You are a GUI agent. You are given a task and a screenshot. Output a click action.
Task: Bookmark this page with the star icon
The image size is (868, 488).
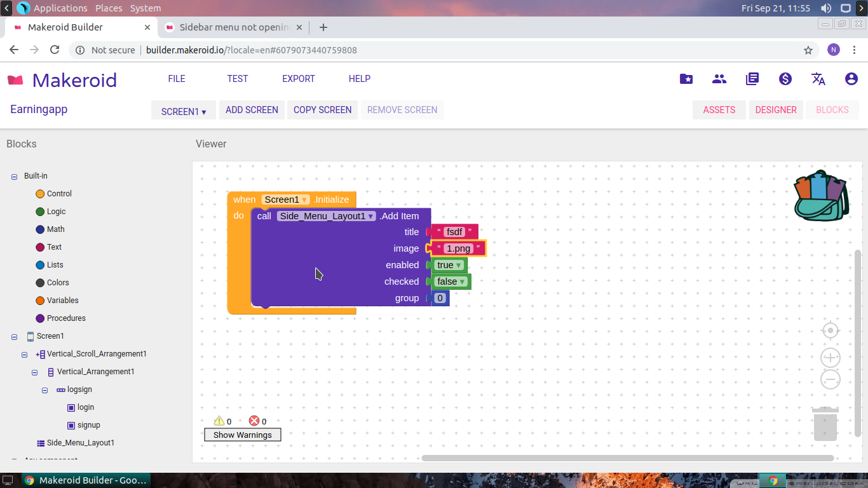(x=808, y=50)
